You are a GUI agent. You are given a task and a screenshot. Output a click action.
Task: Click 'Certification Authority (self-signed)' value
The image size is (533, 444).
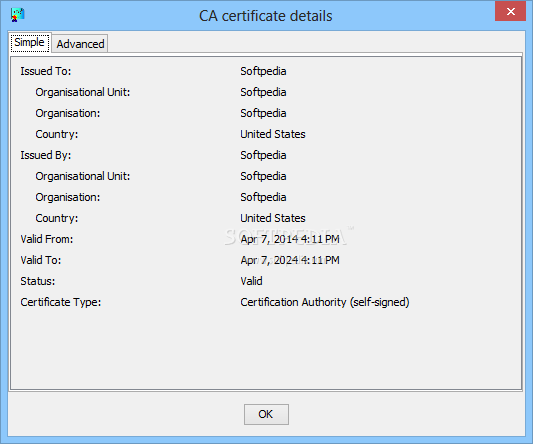tap(325, 302)
